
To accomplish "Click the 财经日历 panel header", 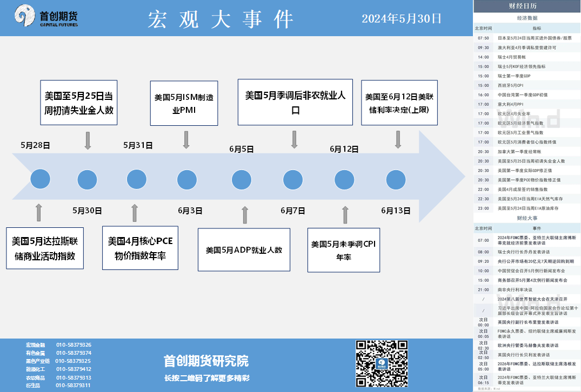I will [x=527, y=6].
